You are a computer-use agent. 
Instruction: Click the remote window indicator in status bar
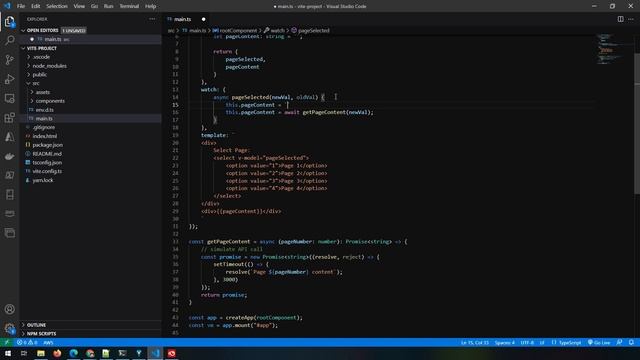point(6,342)
